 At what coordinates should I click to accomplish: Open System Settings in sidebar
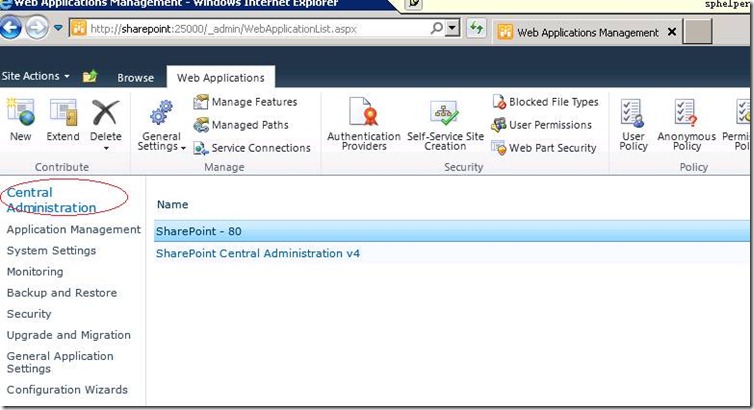[x=51, y=250]
